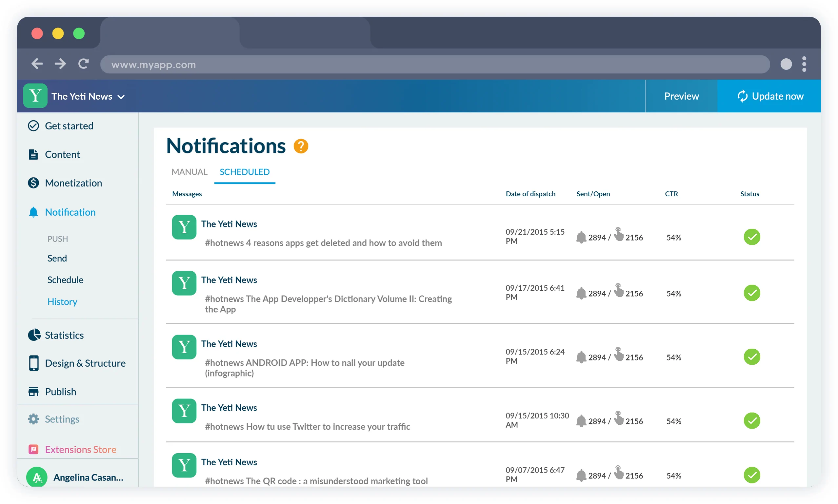Viewport: 838px width, 504px height.
Task: Click the Monetization dollar icon
Action: coord(33,183)
